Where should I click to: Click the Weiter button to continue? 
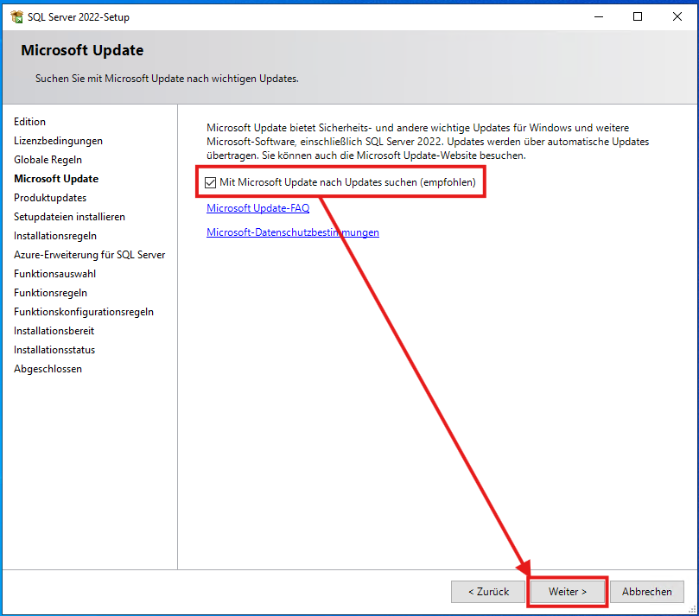(567, 592)
